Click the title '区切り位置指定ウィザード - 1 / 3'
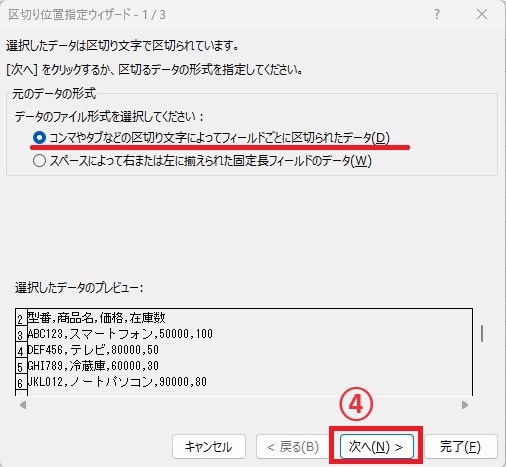 [x=87, y=15]
